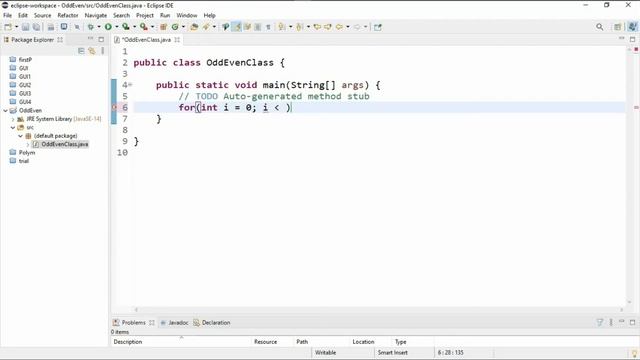Viewport: 640px width, 360px height.
Task: Switch to the Javadoc tab
Action: click(x=174, y=322)
